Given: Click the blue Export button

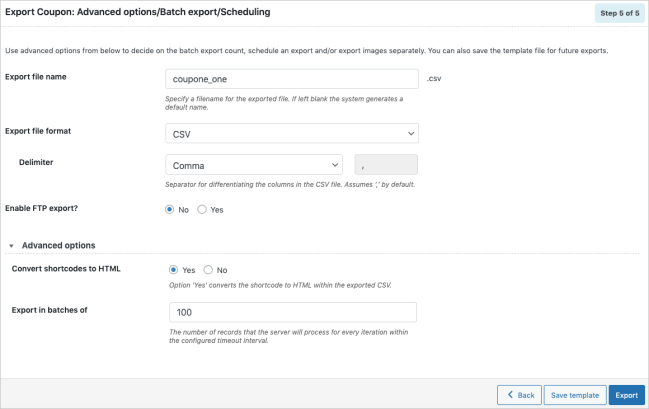Looking at the screenshot, I should [626, 395].
